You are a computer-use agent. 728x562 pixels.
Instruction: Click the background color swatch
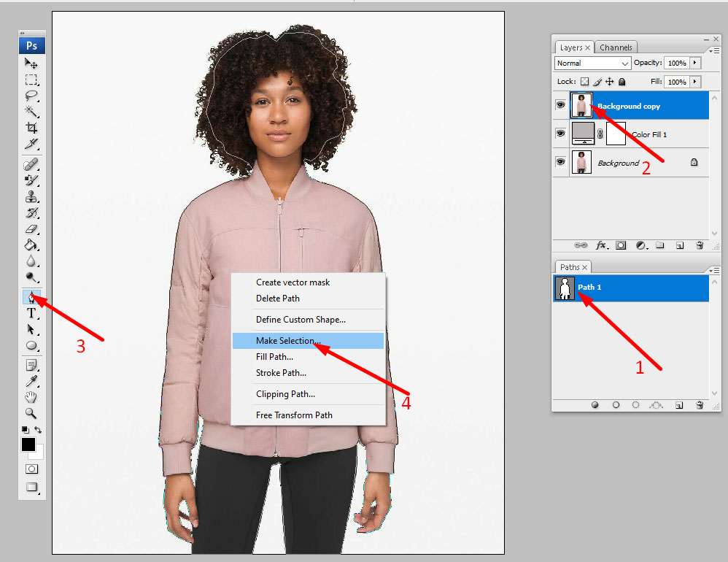39,454
